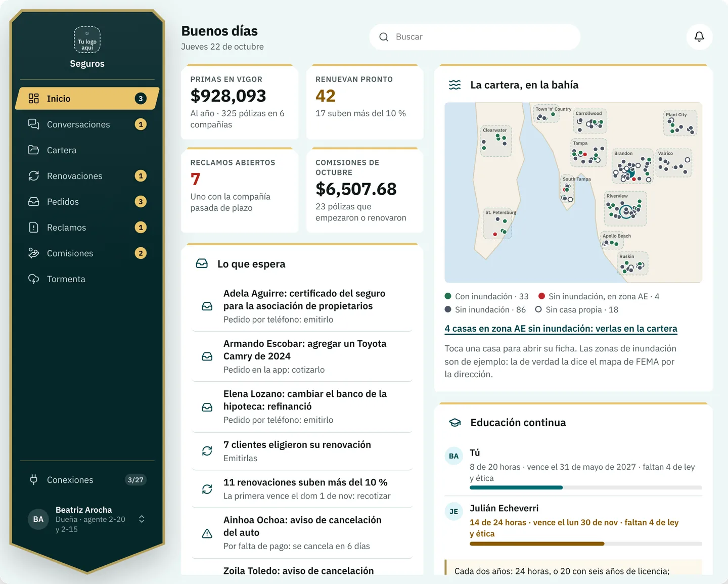Screen dimensions: 728x584
Task: Open the Armando Escobar Toyota Camry request
Action: coord(302,356)
